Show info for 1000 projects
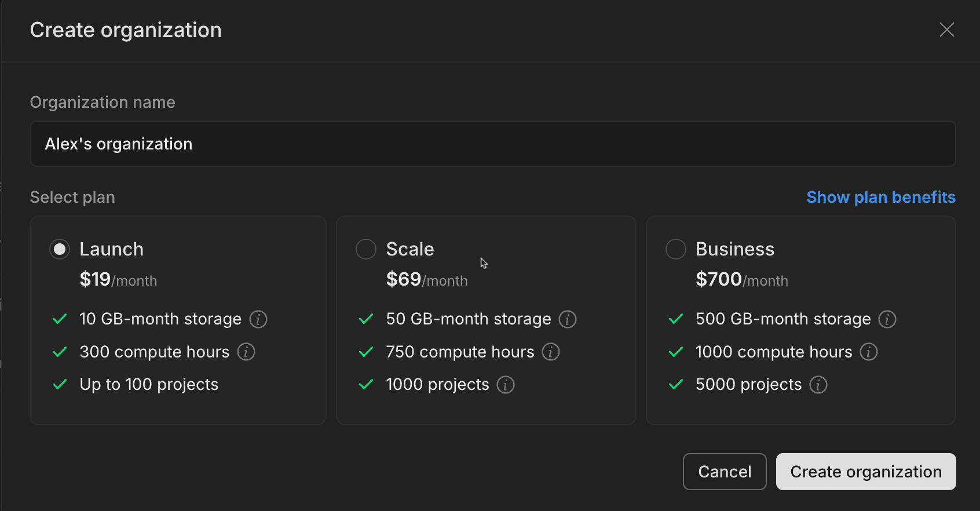This screenshot has height=511, width=980. coord(506,385)
